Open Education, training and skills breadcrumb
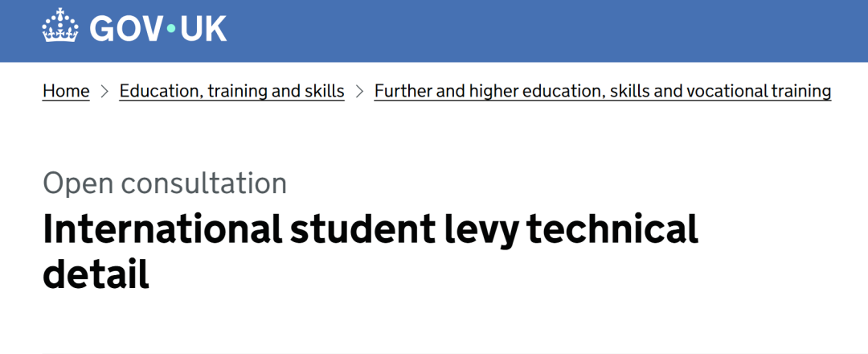The height and width of the screenshot is (354, 868). click(231, 92)
